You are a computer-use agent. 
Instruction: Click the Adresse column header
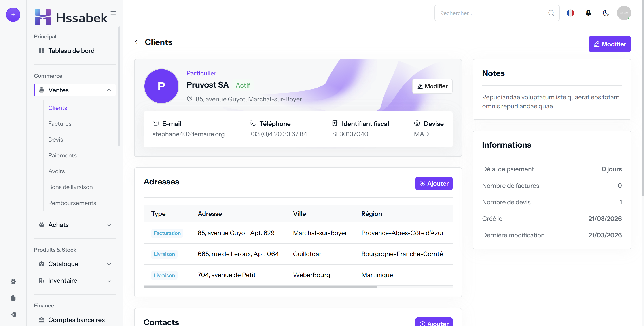click(210, 214)
